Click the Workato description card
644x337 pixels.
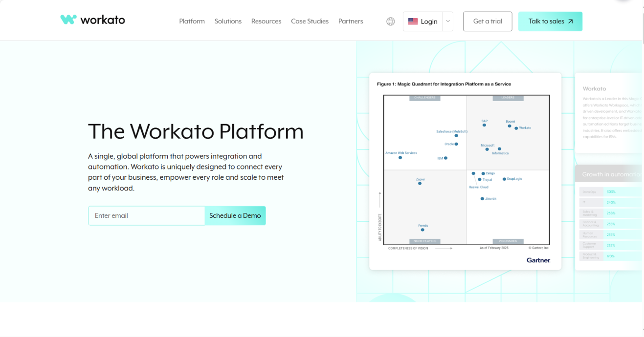click(x=609, y=113)
